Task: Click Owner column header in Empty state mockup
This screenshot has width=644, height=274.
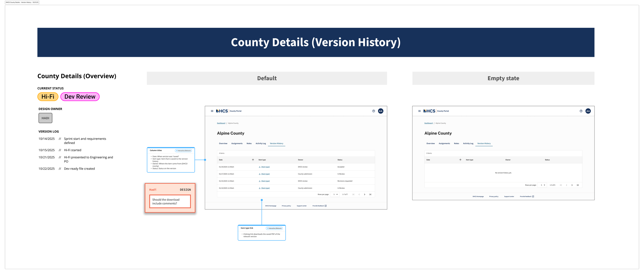Action: tap(508, 160)
